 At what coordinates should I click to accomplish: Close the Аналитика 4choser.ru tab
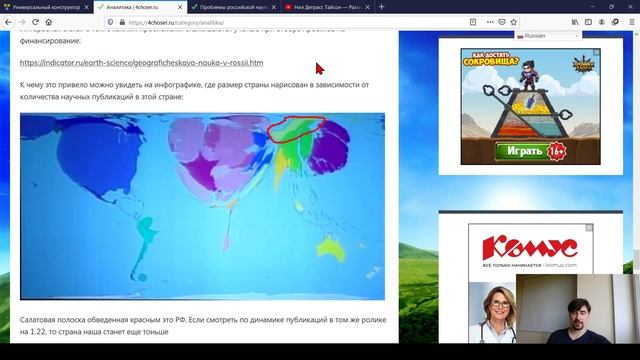click(180, 7)
